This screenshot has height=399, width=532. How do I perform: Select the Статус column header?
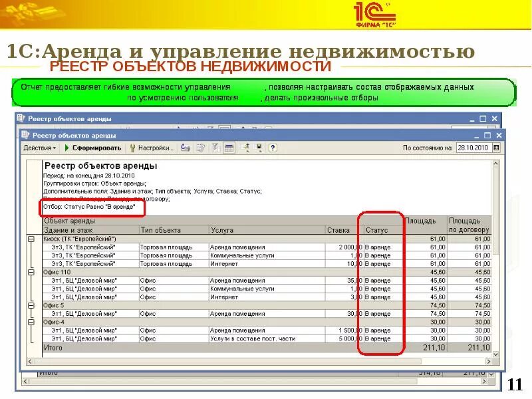click(384, 230)
